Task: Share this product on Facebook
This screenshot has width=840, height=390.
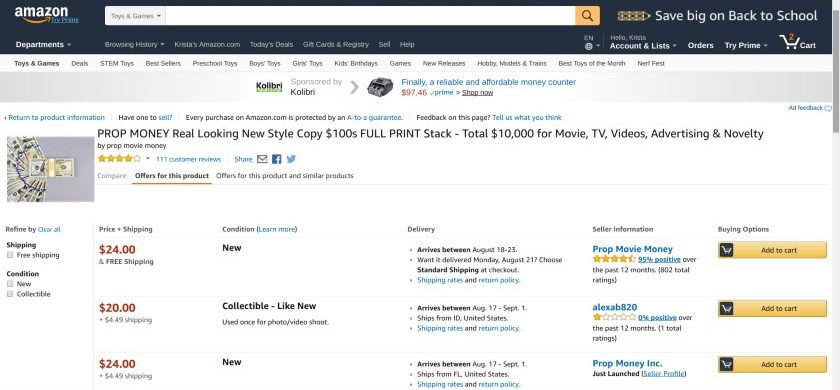Action: (x=276, y=159)
